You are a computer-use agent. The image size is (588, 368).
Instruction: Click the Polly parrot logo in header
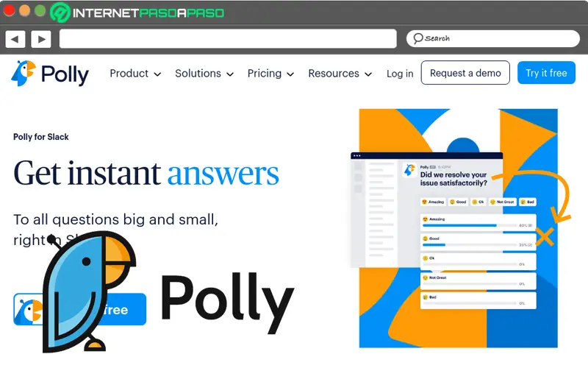click(x=24, y=73)
